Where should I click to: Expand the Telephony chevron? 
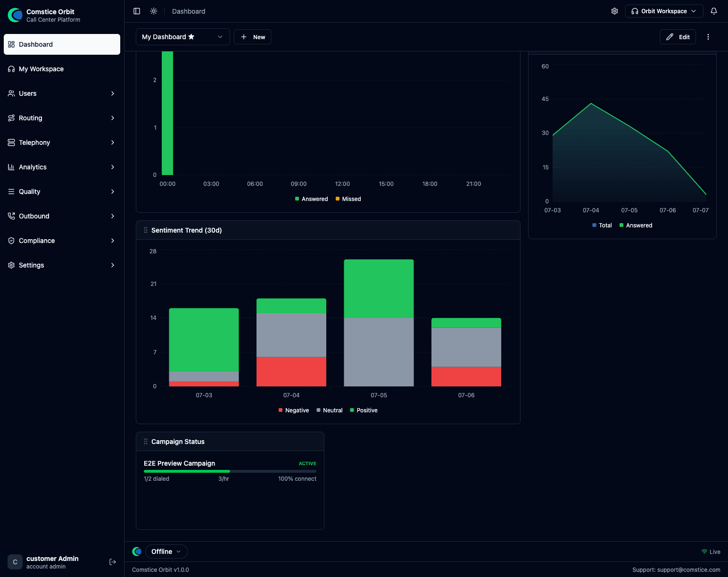113,142
